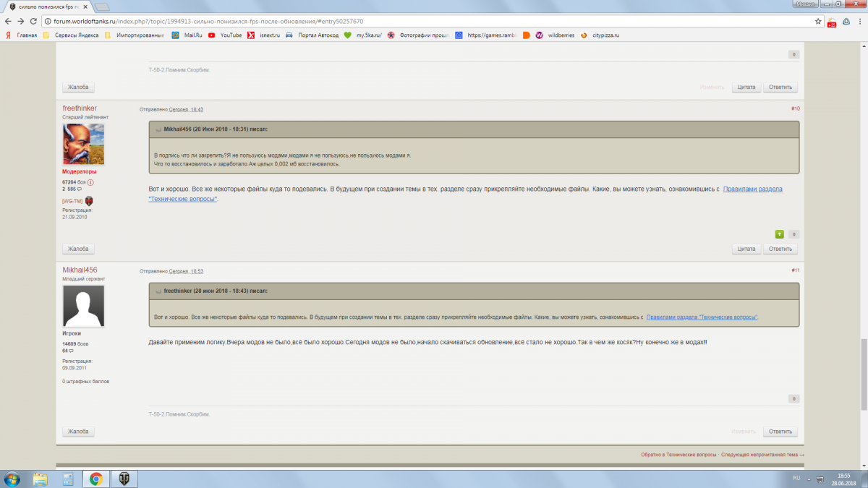The image size is (868, 488).
Task: Open the Сервисы Яндекса bookmark folder
Action: pos(71,35)
